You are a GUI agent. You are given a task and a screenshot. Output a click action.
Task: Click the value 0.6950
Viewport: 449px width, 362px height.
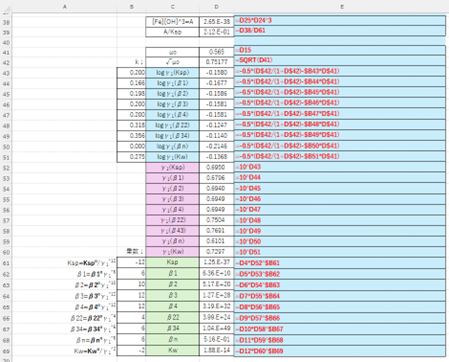click(x=217, y=167)
